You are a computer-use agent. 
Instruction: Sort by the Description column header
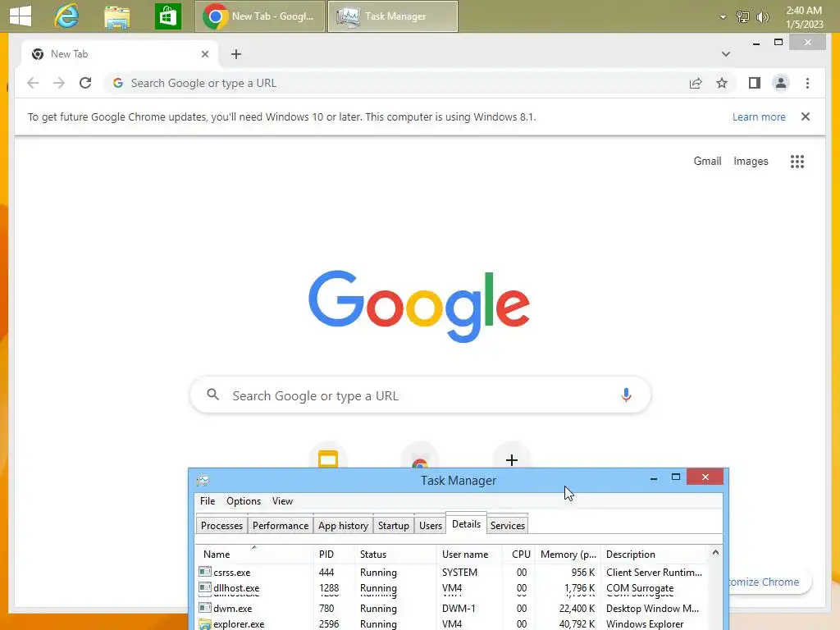click(x=654, y=555)
